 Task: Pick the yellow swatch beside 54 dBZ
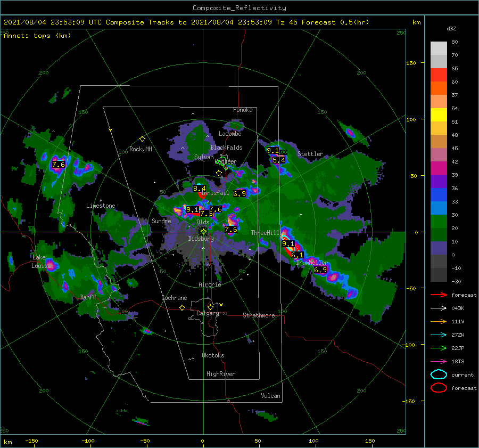click(x=439, y=115)
